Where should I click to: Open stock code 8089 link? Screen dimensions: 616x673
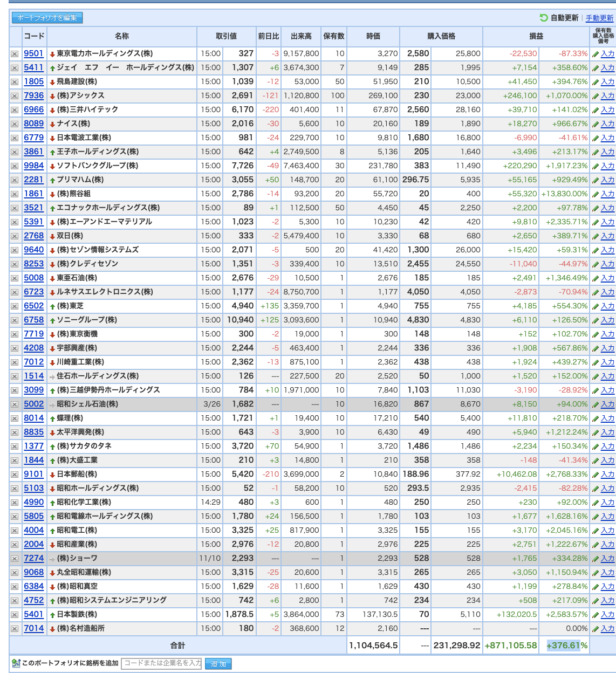[x=33, y=123]
